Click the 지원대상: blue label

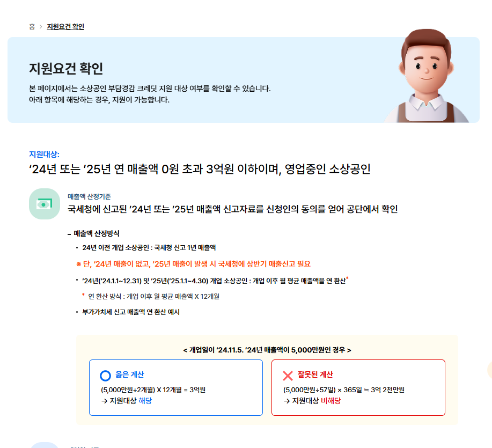coord(44,155)
